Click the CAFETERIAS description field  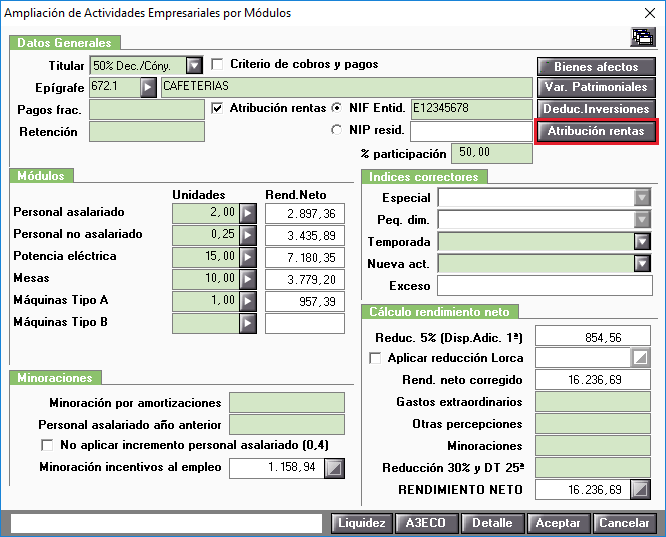point(347,87)
